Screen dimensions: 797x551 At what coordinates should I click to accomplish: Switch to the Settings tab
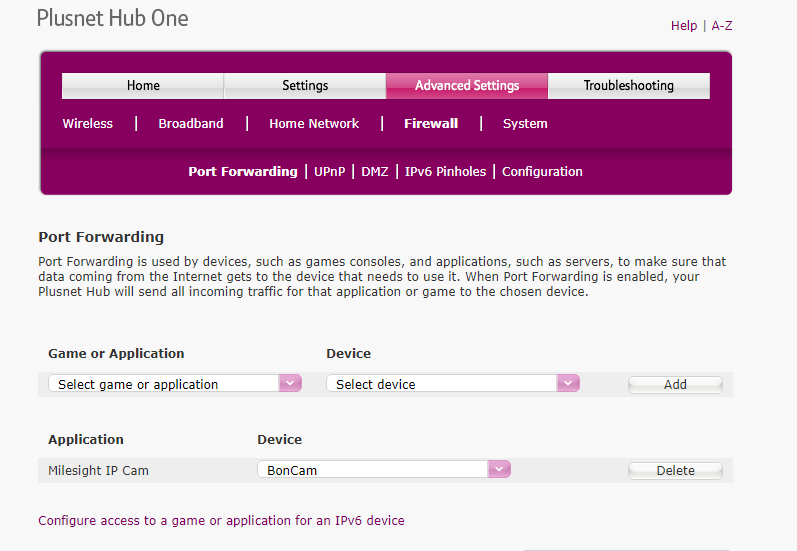(305, 86)
